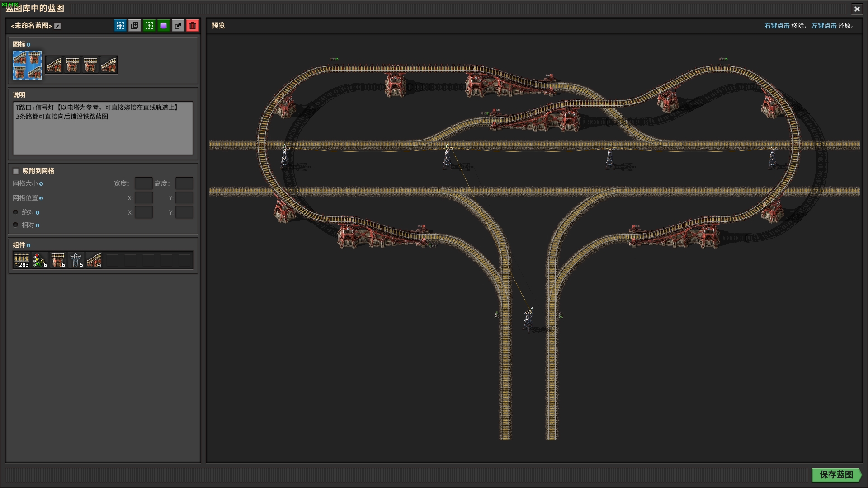
Task: Click the 高度 input field
Action: (x=184, y=183)
